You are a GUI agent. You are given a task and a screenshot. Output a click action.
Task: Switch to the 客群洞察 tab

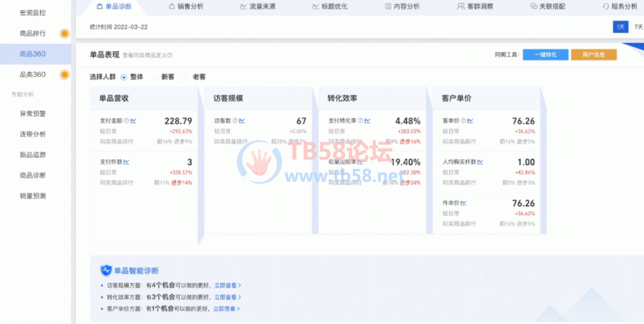475,6
